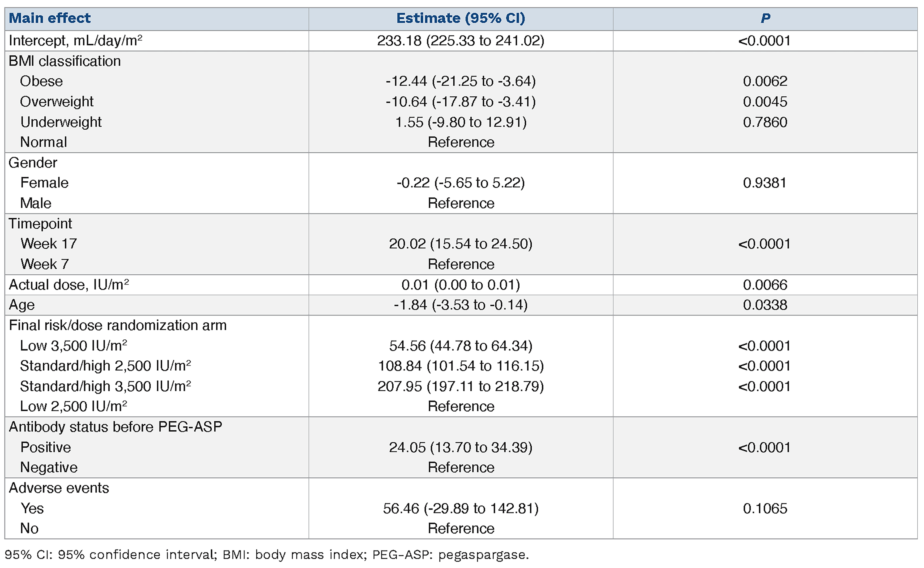Click the Positive antibody estimate 24.05

tap(461, 447)
